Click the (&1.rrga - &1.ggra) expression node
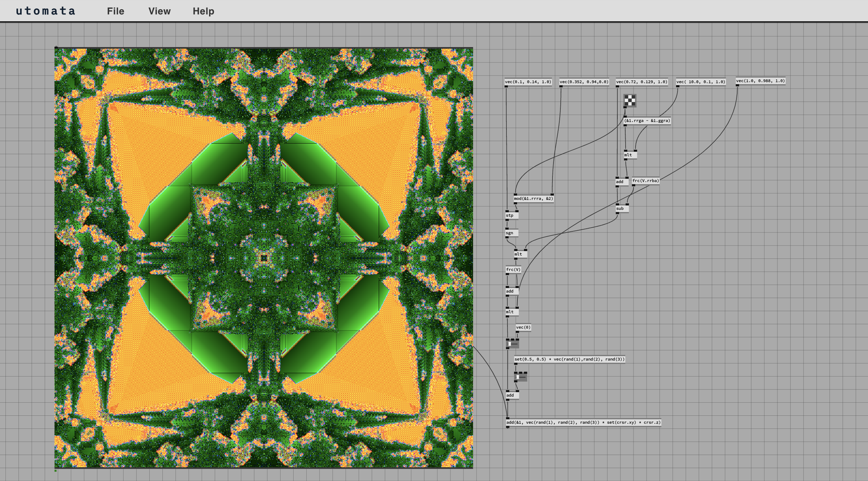The image size is (868, 481). coord(647,121)
